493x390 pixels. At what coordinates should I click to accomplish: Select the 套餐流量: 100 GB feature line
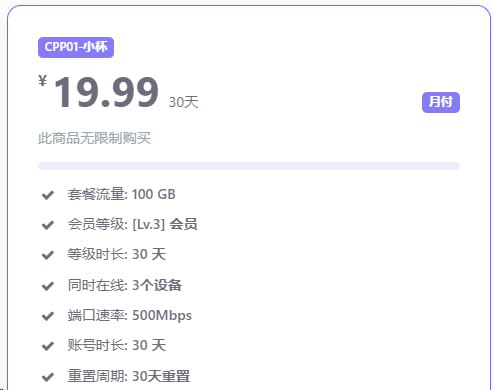click(x=121, y=194)
